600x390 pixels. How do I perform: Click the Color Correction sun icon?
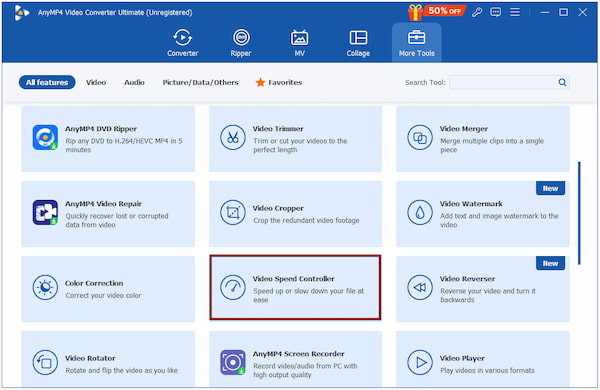click(x=45, y=287)
